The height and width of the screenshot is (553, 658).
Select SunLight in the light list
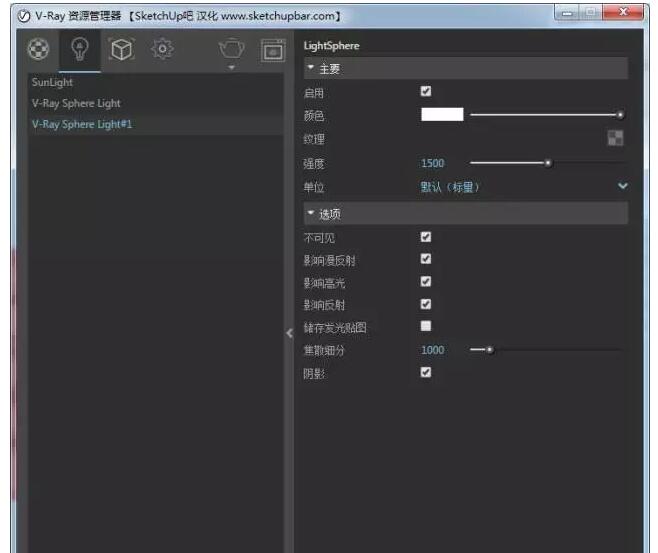(156, 82)
